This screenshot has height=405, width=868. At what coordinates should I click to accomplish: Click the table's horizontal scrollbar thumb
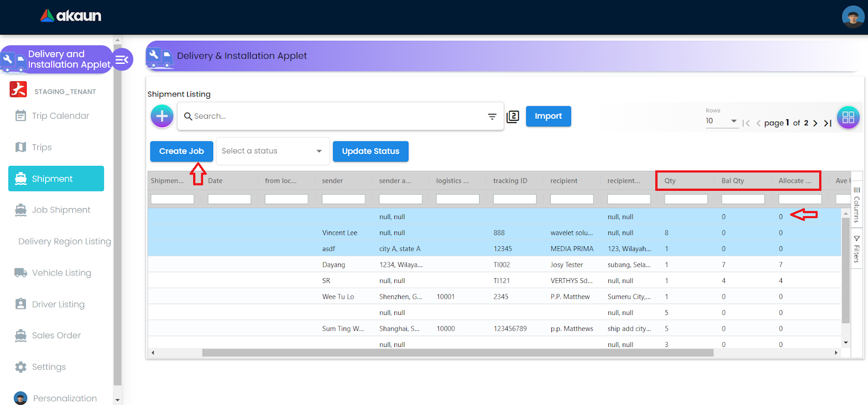tap(457, 353)
